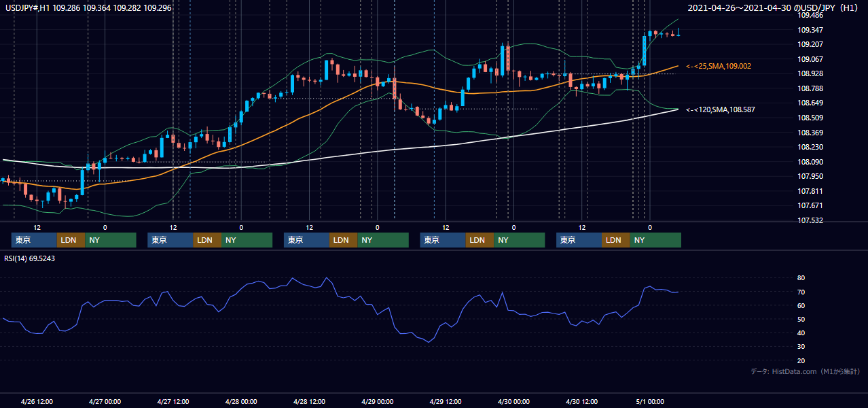Select the 25 SMA 109.002 label
868x408 pixels.
click(719, 66)
